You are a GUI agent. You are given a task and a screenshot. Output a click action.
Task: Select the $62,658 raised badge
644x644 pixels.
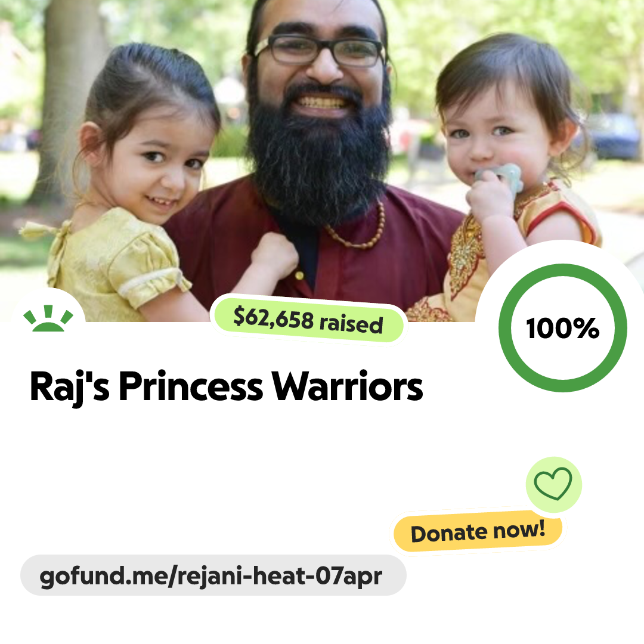308,320
